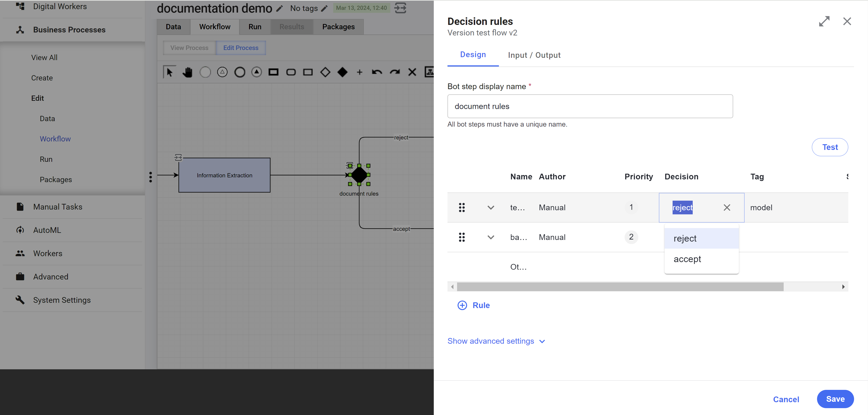The image size is (868, 415).
Task: Pick the filled black diamond decision tool
Action: (x=342, y=72)
